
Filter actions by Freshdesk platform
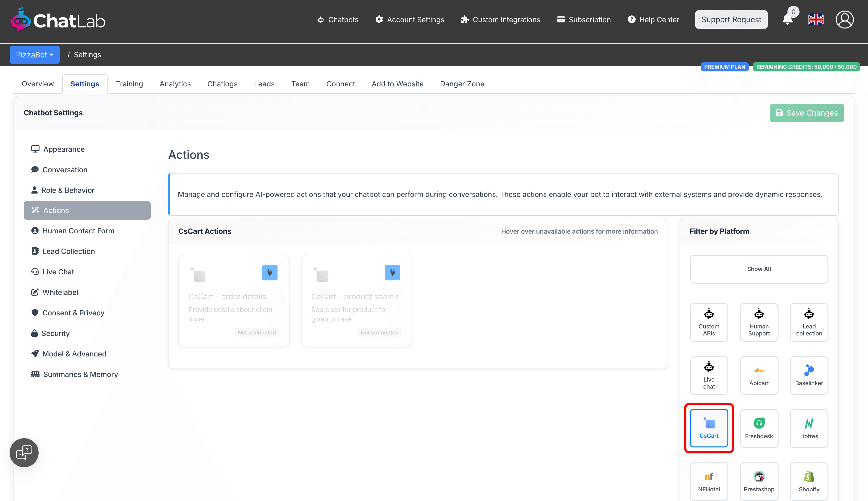pos(759,428)
